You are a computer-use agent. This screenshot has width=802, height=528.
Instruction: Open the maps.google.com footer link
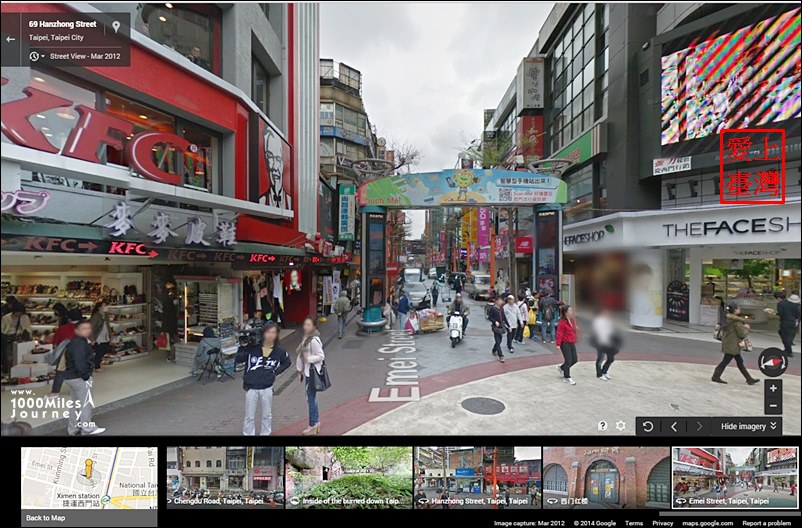click(708, 523)
